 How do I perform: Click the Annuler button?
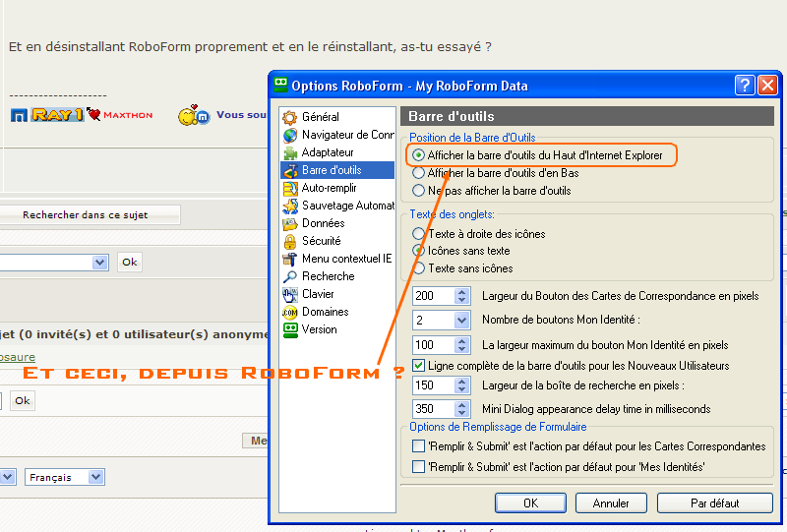click(611, 502)
